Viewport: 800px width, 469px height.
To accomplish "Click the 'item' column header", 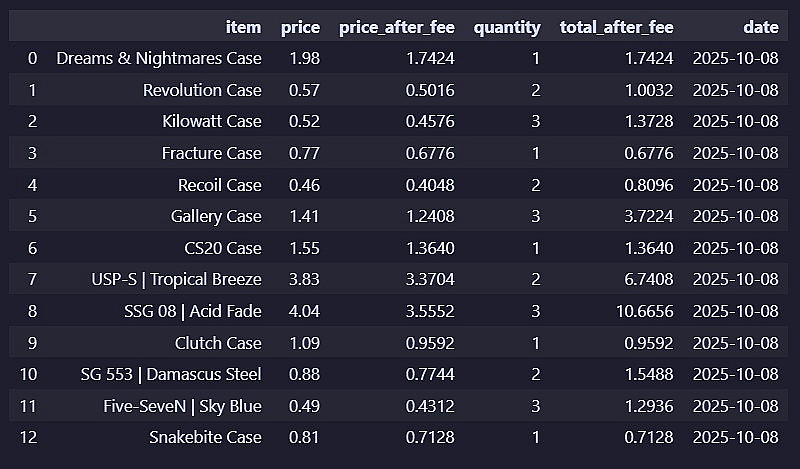I will (x=244, y=27).
